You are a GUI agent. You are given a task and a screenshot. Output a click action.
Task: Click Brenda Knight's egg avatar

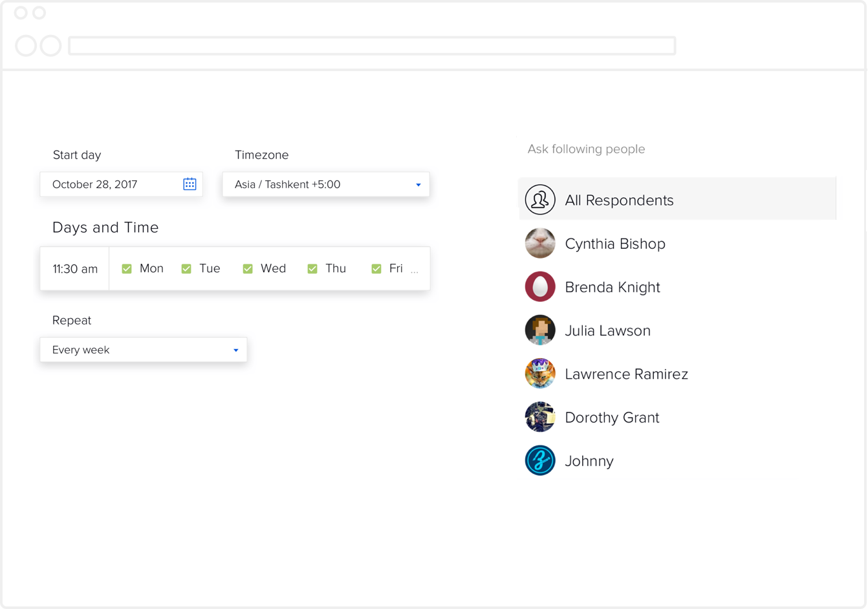(x=540, y=287)
